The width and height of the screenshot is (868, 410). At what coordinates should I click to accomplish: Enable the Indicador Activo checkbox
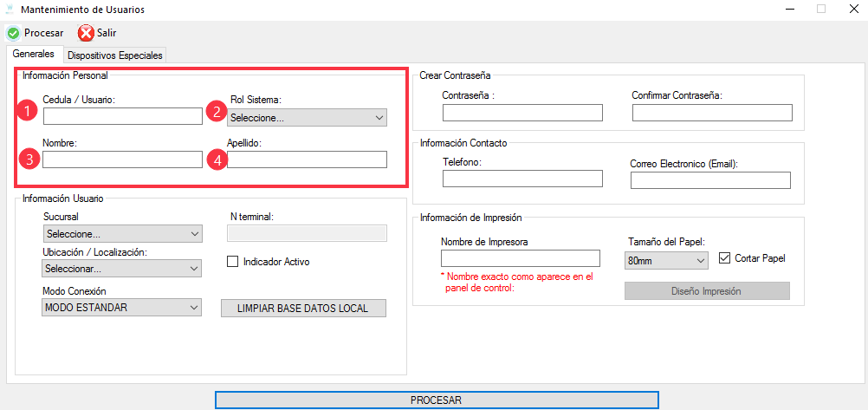click(232, 261)
